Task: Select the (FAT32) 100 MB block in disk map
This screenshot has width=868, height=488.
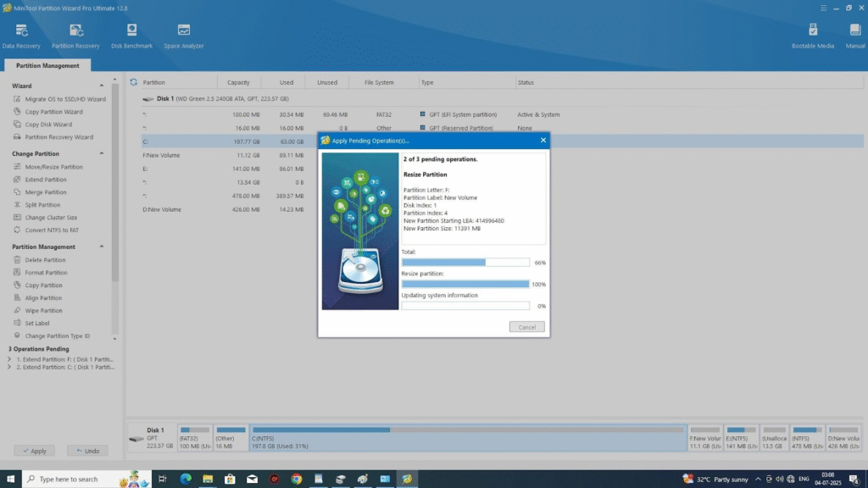Action: (x=195, y=438)
